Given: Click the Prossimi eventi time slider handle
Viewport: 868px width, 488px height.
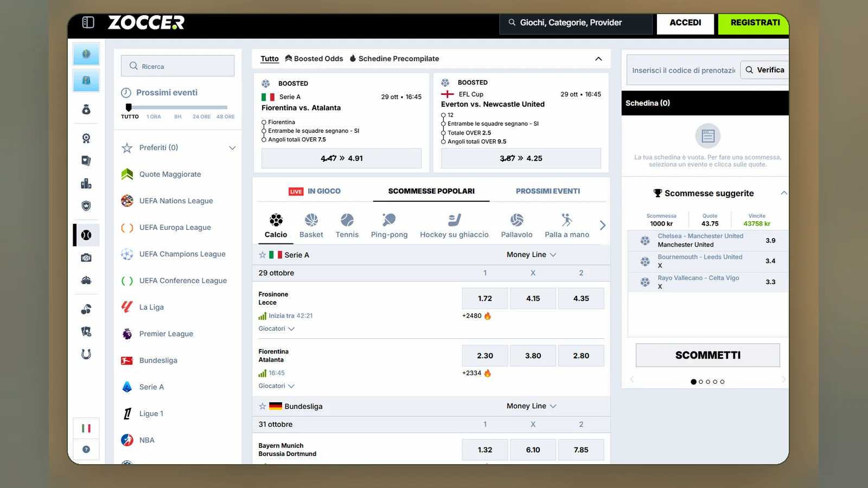Looking at the screenshot, I should click(x=129, y=107).
